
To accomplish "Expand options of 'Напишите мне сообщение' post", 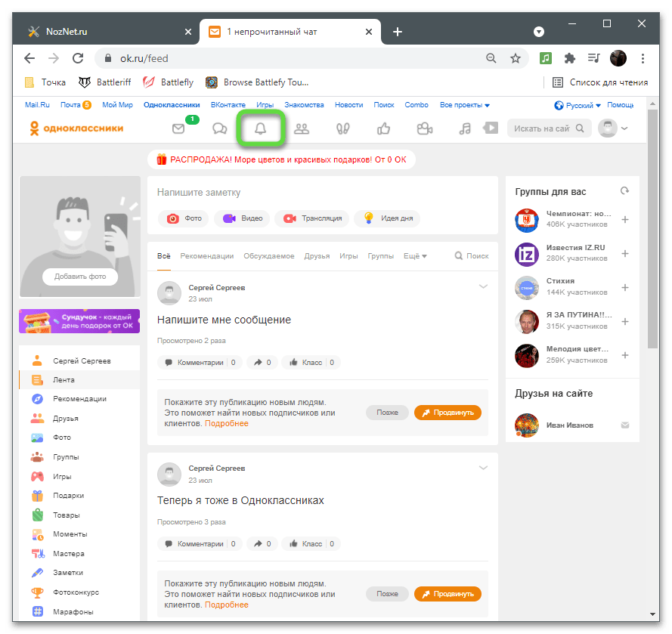I will (x=483, y=286).
